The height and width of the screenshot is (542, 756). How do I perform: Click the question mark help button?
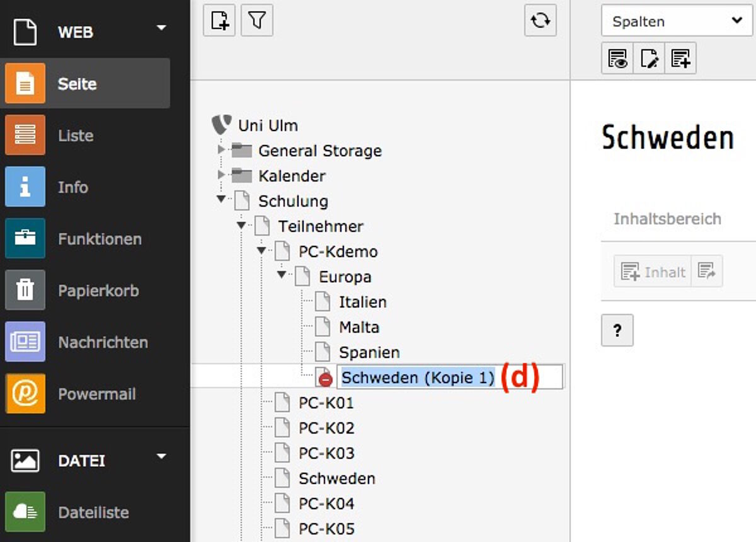pyautogui.click(x=617, y=330)
